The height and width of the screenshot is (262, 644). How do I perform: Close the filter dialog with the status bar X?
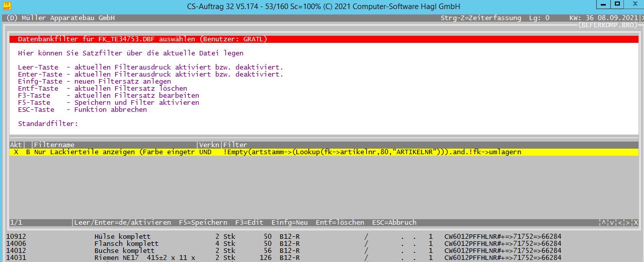point(635,222)
